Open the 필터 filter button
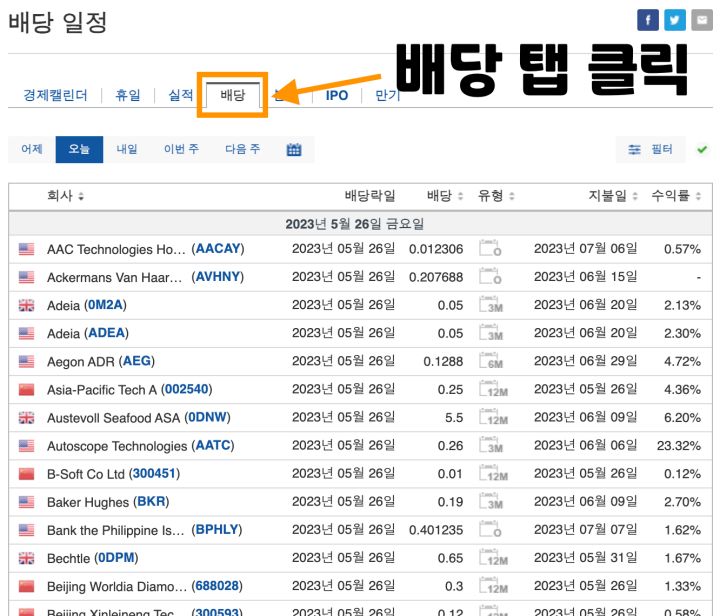Image resolution: width=720 pixels, height=616 pixels. click(x=650, y=149)
